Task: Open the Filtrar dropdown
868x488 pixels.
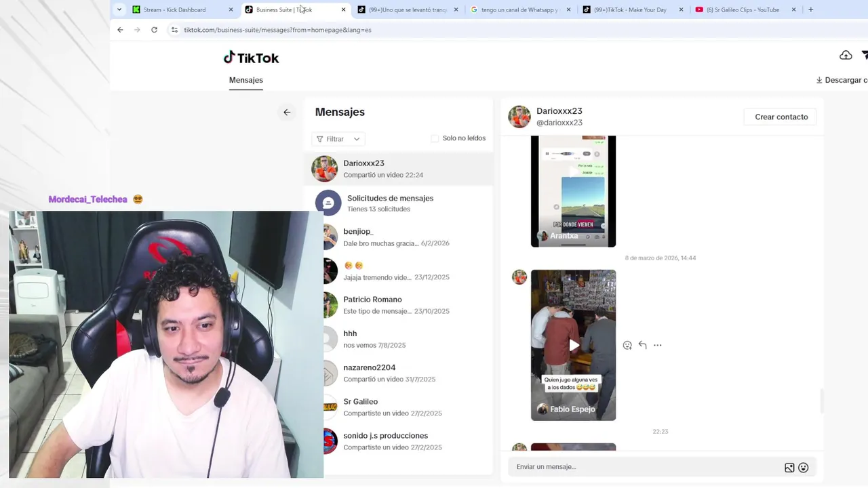Action: (x=338, y=139)
